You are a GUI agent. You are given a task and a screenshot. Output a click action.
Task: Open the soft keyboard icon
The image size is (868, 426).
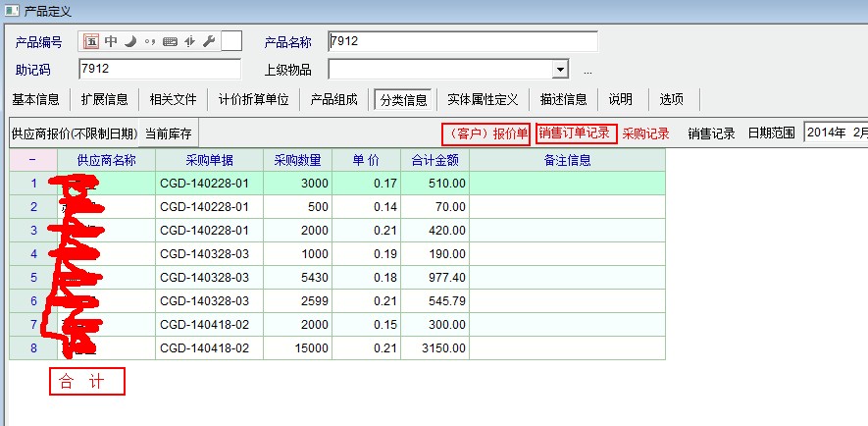point(170,41)
